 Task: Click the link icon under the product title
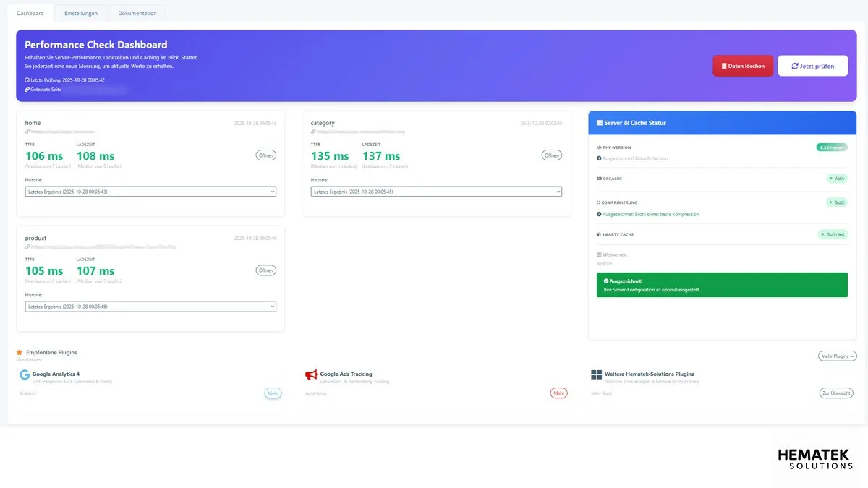(27, 247)
